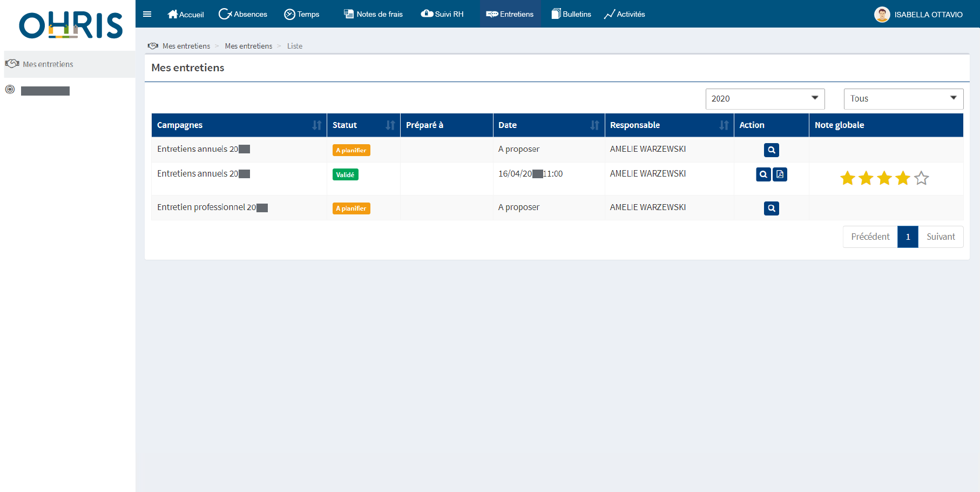Click the Suivant pagination button
The height and width of the screenshot is (492, 980).
coord(940,237)
